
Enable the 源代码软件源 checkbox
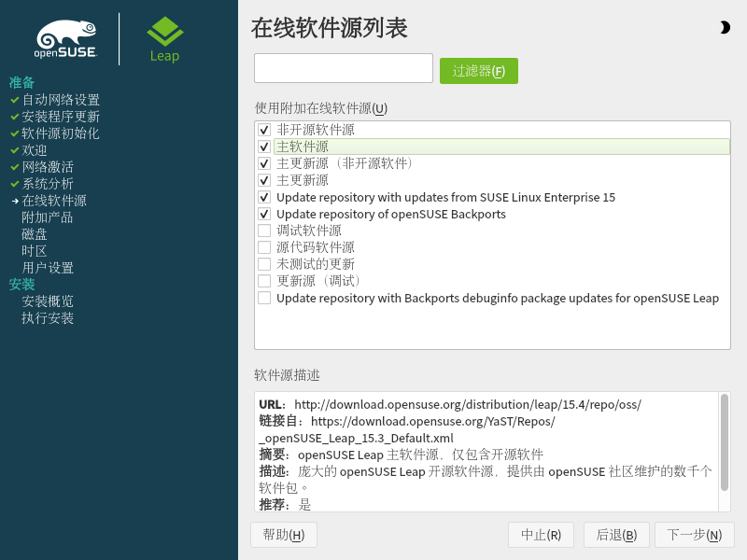[264, 248]
